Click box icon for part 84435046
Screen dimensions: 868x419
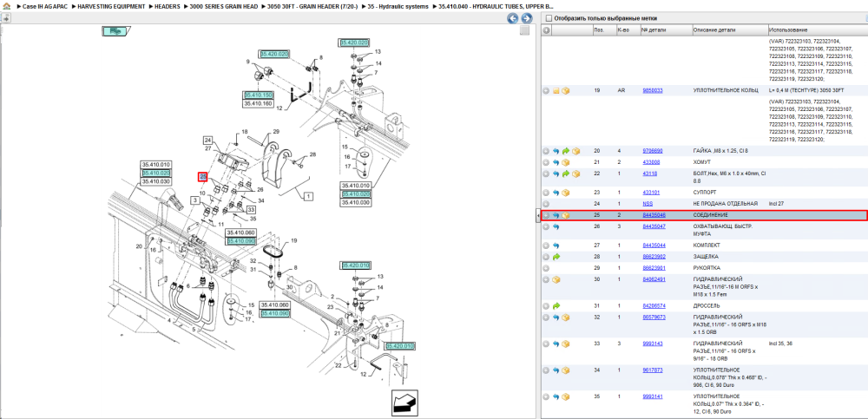(566, 215)
